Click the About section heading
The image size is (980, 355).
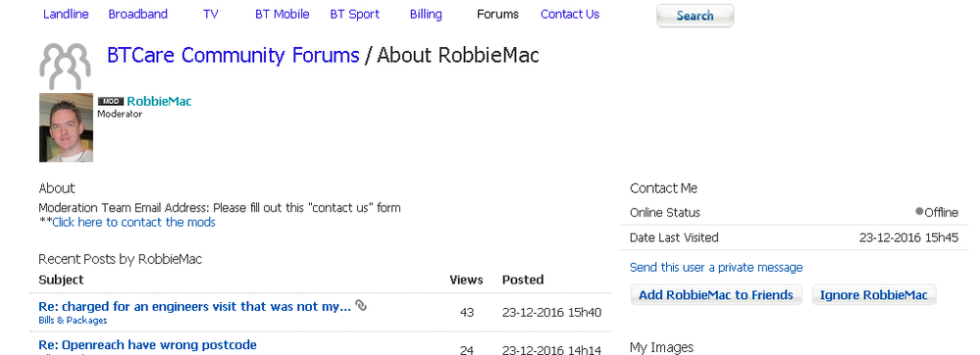pos(57,188)
